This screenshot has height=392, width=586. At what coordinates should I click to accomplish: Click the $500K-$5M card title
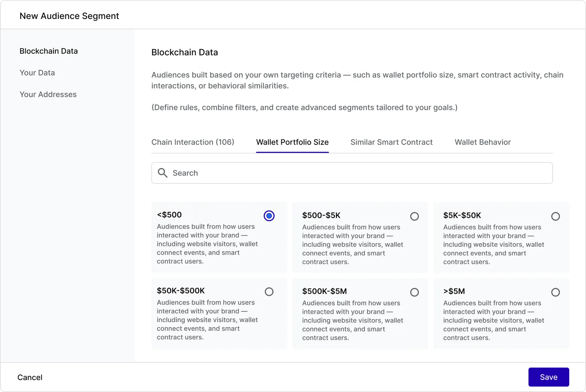(x=324, y=291)
